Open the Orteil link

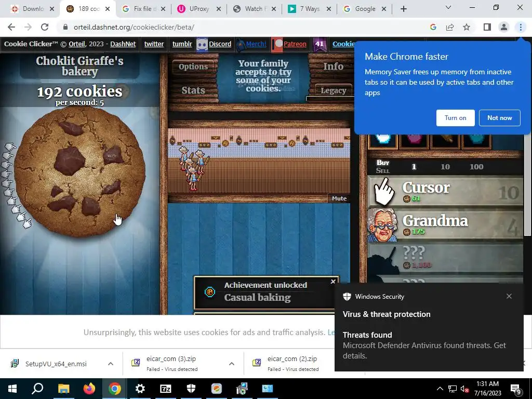click(77, 44)
